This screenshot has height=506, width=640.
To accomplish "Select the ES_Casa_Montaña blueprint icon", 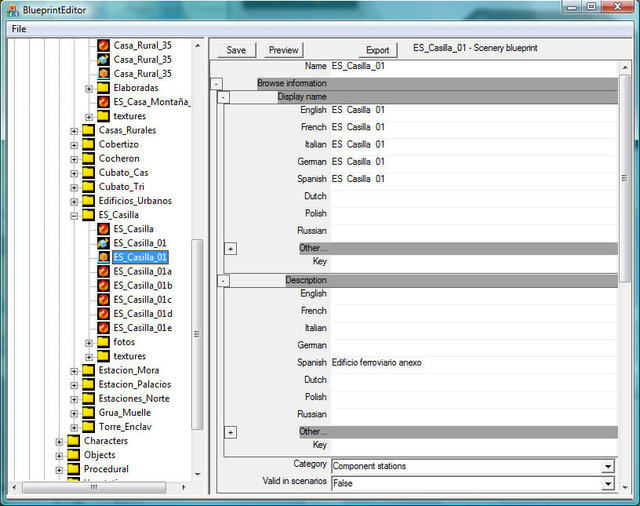I will tap(103, 102).
